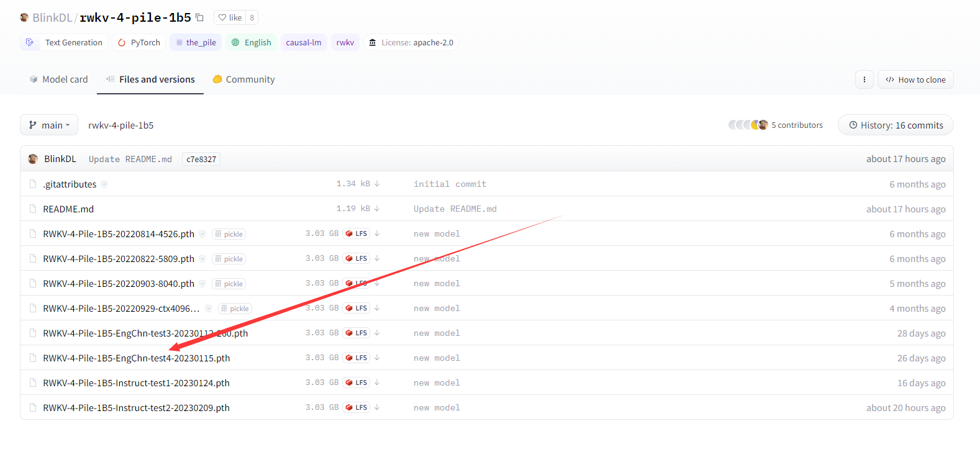Switch to Files and versions tab
980x457 pixels.
(x=150, y=79)
